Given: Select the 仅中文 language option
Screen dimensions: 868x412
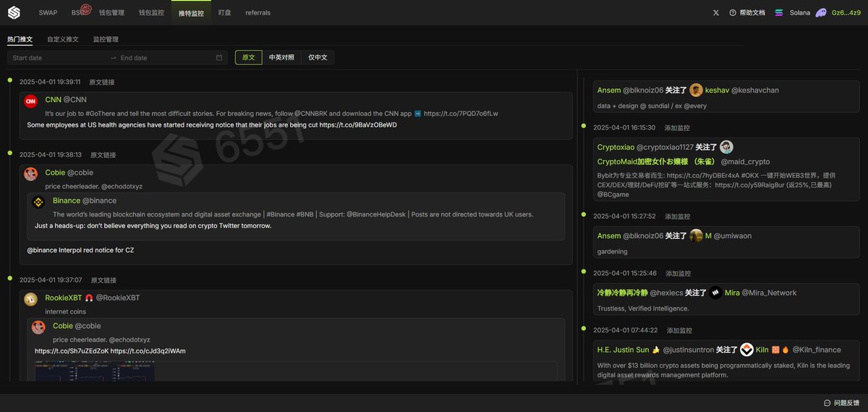Looking at the screenshot, I should click(318, 57).
